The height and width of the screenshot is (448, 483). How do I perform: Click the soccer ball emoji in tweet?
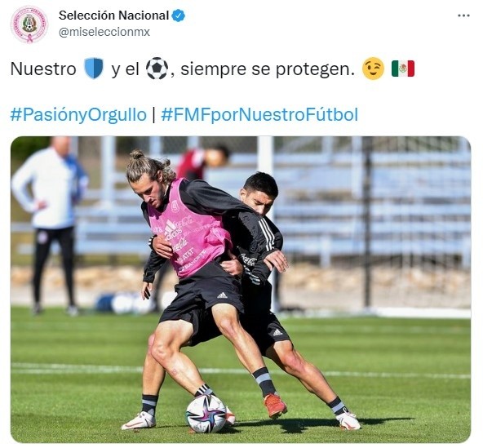tap(157, 68)
